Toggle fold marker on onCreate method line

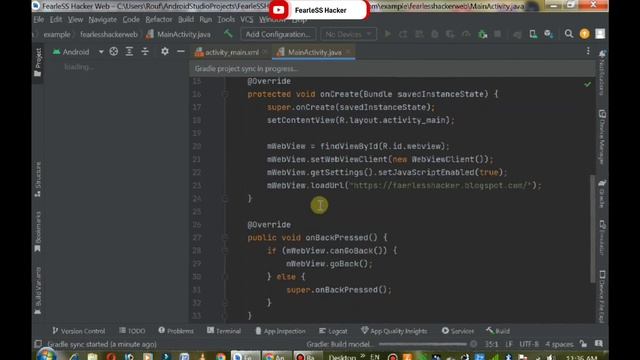pyautogui.click(x=225, y=94)
